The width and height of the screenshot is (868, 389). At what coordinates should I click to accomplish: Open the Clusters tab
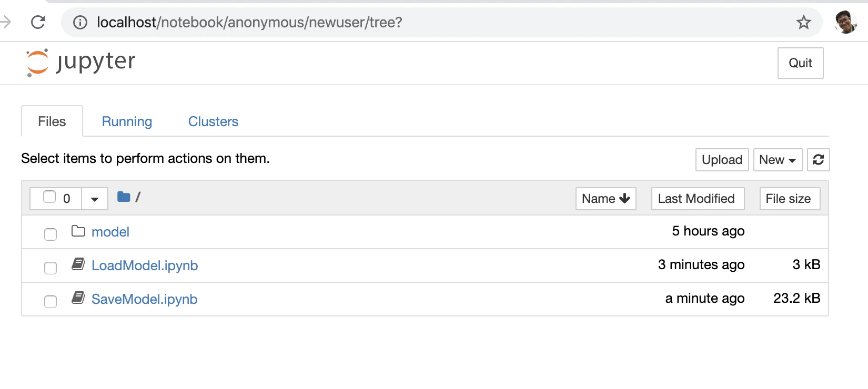click(x=213, y=121)
